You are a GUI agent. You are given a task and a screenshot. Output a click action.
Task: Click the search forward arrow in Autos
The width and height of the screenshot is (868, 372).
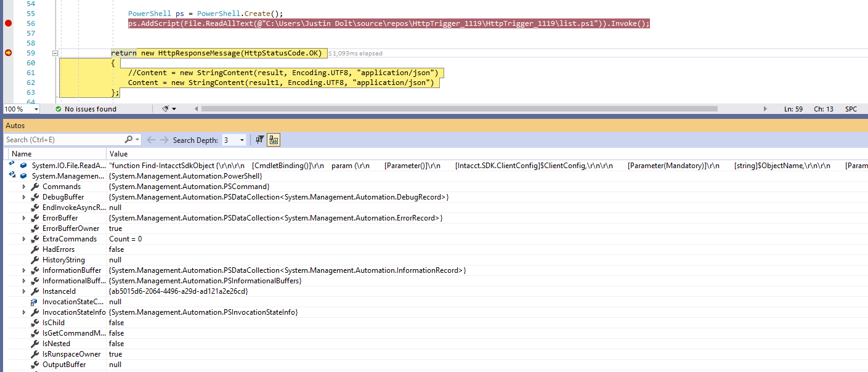click(x=164, y=140)
